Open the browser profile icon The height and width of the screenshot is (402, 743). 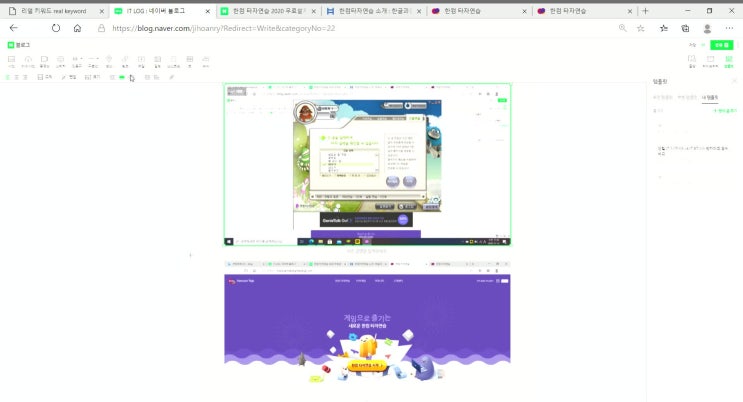pos(707,28)
